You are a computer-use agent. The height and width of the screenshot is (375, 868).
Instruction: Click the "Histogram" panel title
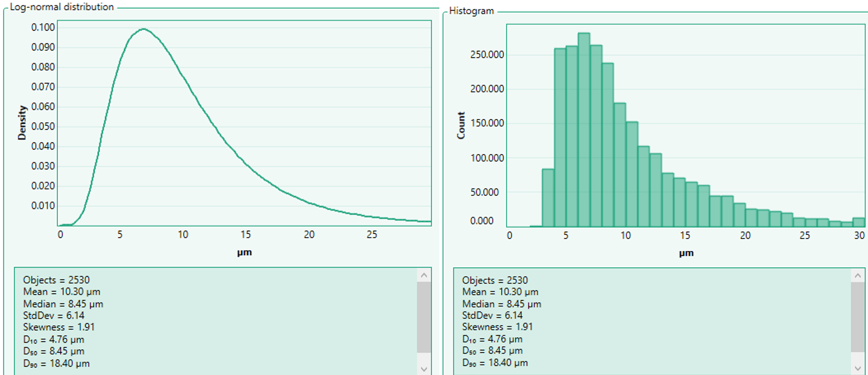coord(471,11)
